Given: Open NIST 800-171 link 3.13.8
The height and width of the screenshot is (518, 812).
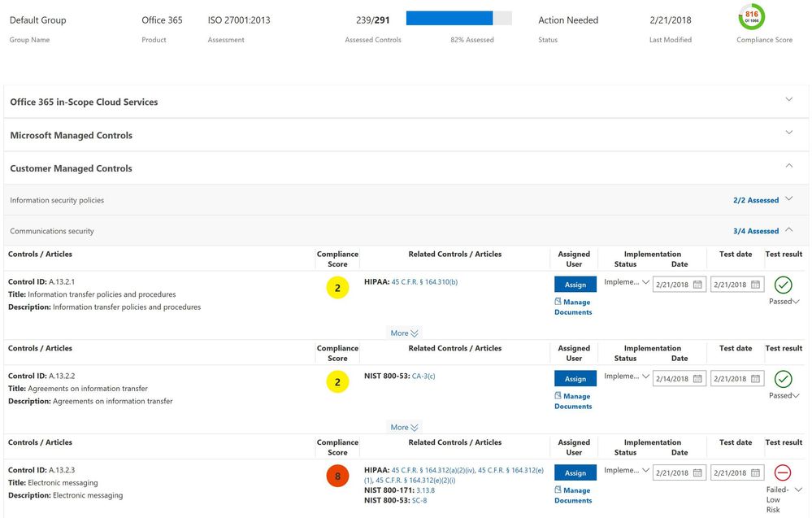Looking at the screenshot, I should coord(426,490).
